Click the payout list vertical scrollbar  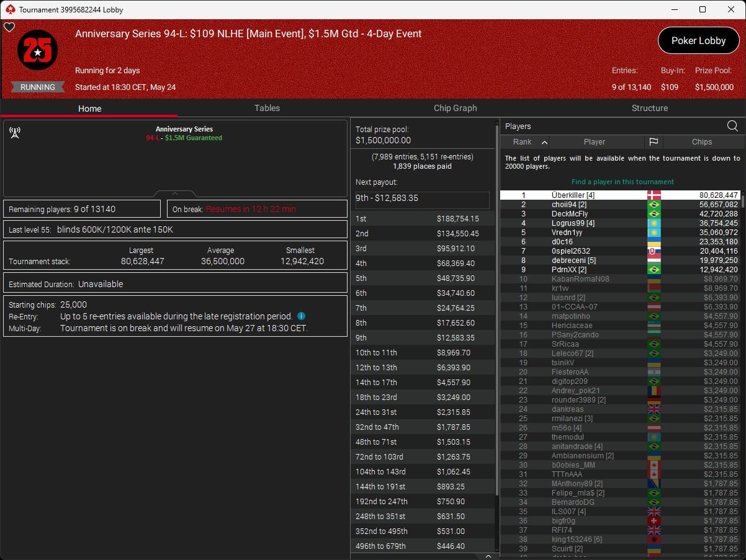coord(496,310)
